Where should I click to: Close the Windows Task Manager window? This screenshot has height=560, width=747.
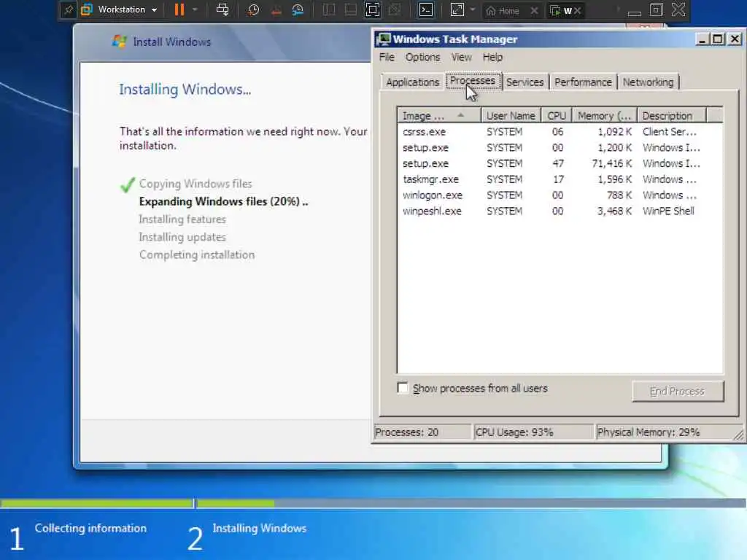735,39
